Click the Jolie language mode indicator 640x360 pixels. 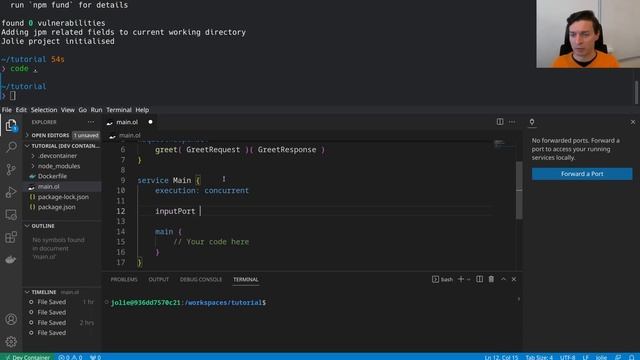(601, 357)
